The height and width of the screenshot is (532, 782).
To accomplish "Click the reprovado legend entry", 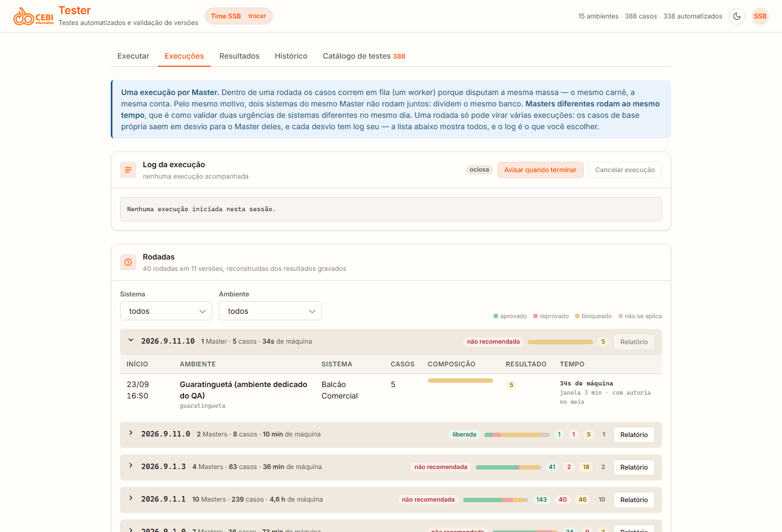I will pos(551,316).
